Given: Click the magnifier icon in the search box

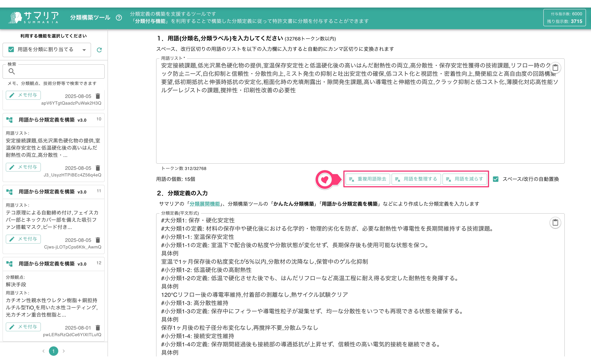Looking at the screenshot, I should pyautogui.click(x=12, y=72).
